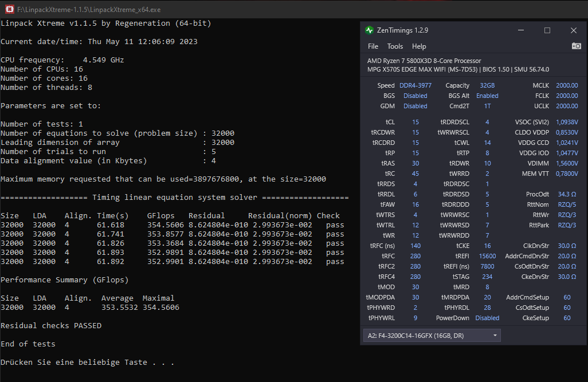This screenshot has height=382, width=588.
Task: Click the VSOC (SVI2) 1,0938V value
Action: click(x=567, y=122)
